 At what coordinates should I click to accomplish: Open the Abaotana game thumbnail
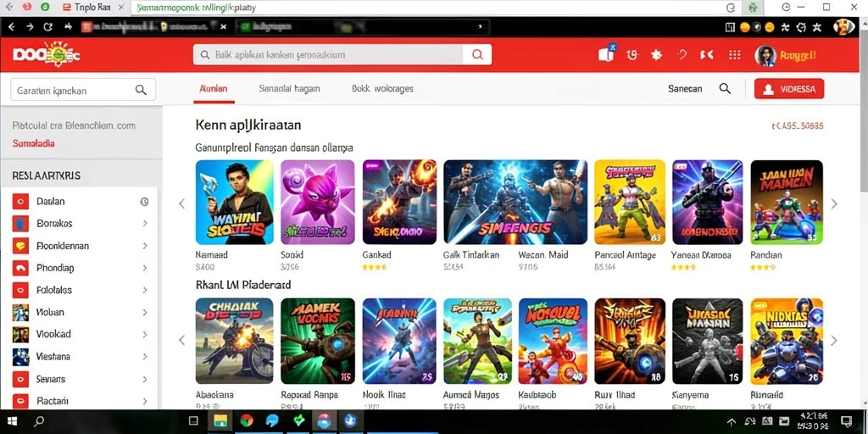(x=234, y=341)
